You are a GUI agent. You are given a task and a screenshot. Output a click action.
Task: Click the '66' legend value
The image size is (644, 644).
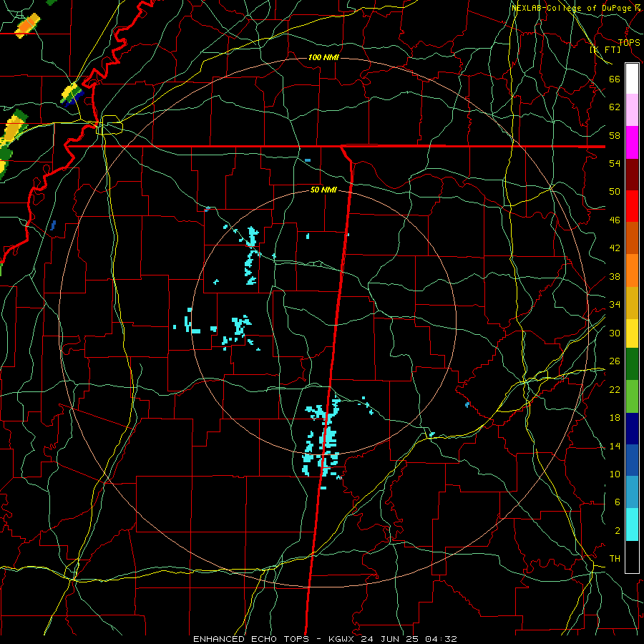click(x=615, y=79)
